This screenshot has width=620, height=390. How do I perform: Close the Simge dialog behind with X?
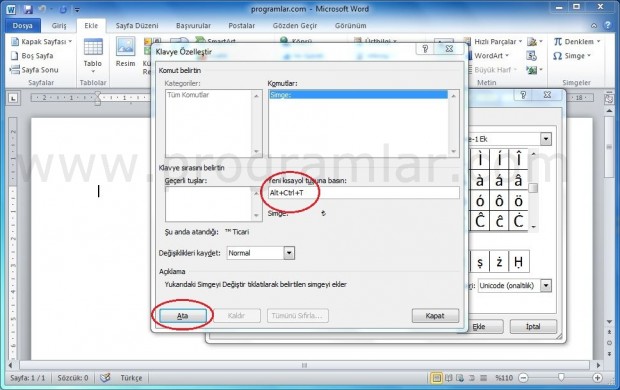point(547,95)
